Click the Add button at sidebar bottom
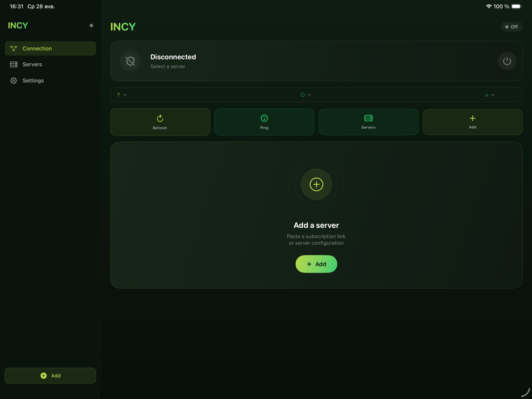 click(51, 376)
